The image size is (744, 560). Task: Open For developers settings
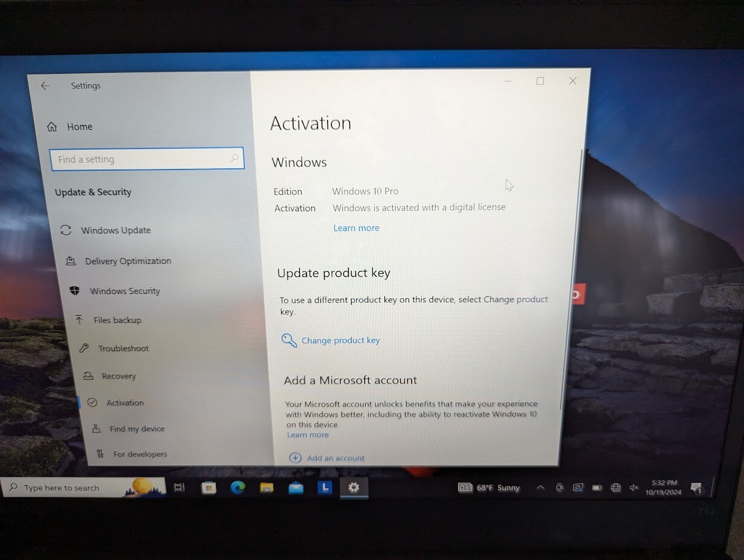point(131,454)
